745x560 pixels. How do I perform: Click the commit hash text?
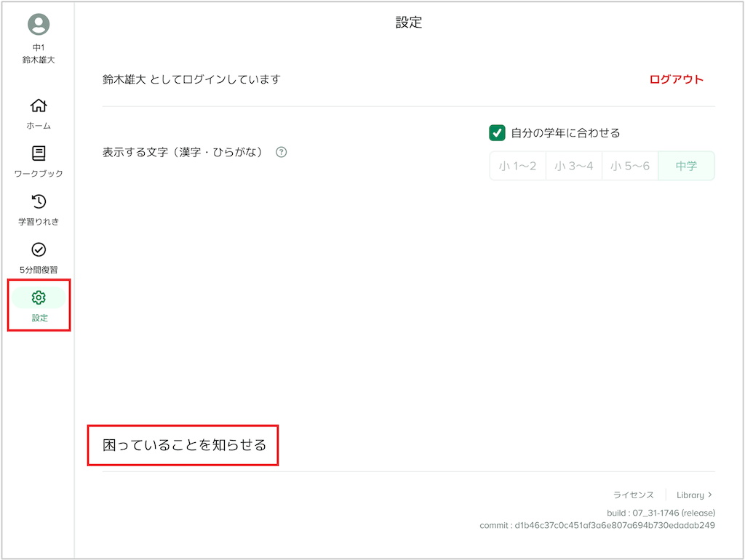tap(597, 525)
